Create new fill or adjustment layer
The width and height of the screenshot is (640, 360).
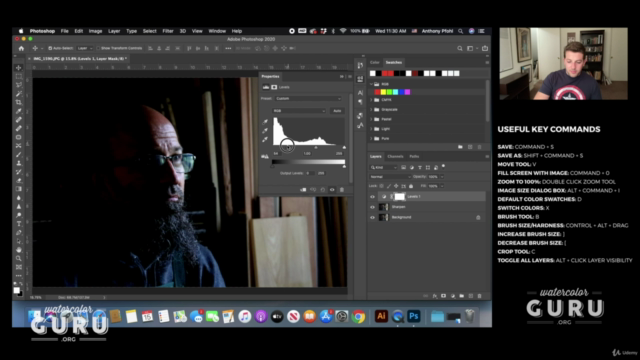click(453, 296)
